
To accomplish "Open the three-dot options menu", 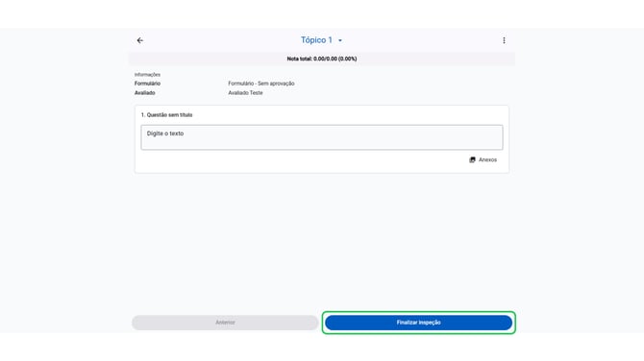I will (x=504, y=40).
